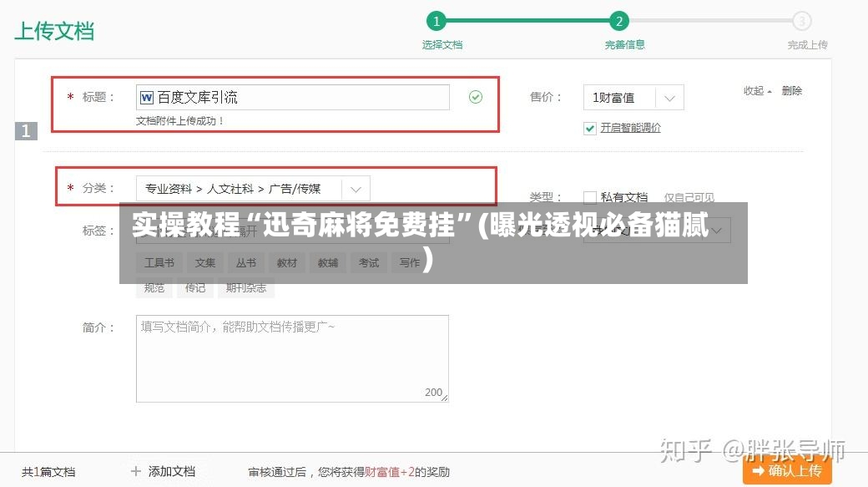Select the 规范 tag
This screenshot has height=487, width=868.
tap(154, 288)
